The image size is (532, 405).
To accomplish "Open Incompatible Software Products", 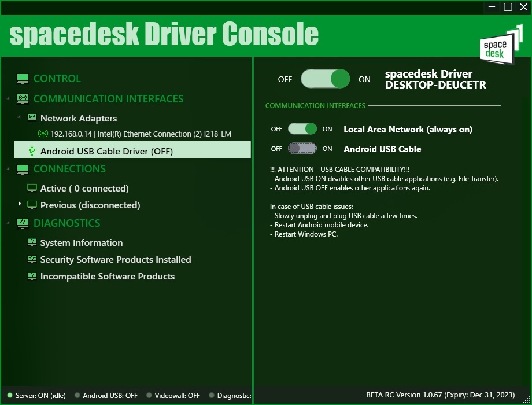I will click(108, 277).
